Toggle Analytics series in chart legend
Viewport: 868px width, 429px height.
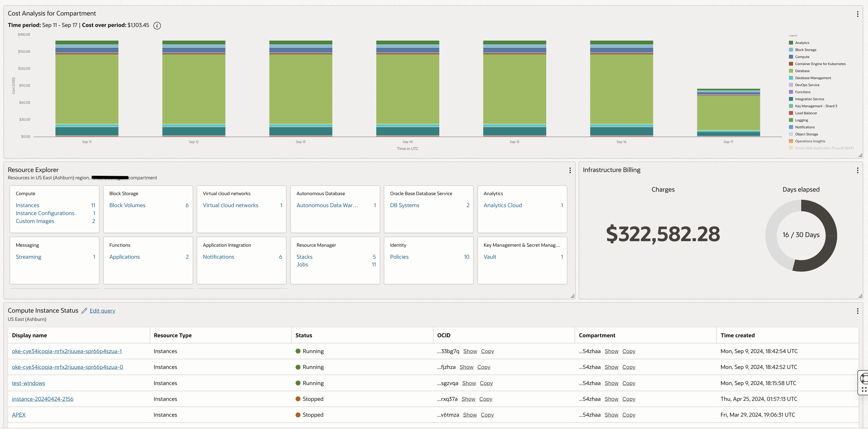coord(802,43)
